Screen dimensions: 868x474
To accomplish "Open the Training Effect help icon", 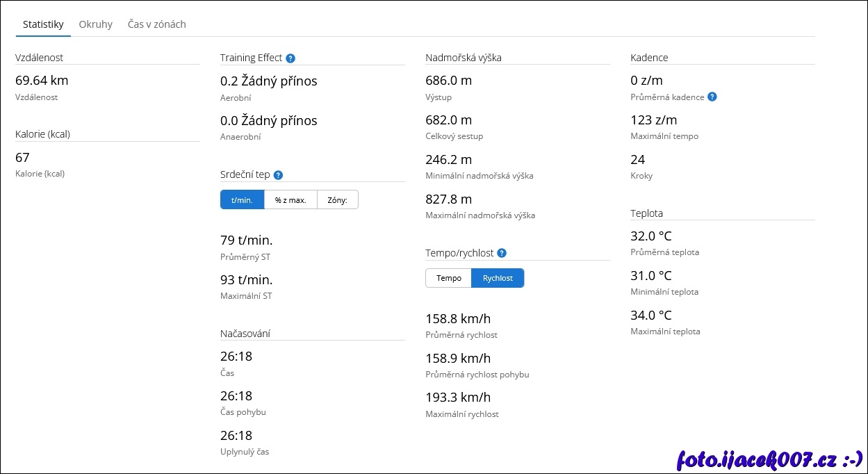I will coord(290,58).
